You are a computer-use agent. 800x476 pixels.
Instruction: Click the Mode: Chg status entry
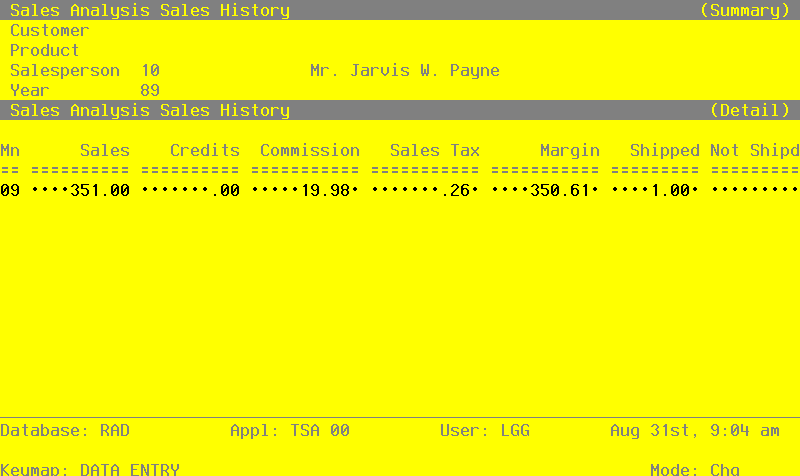pos(695,469)
